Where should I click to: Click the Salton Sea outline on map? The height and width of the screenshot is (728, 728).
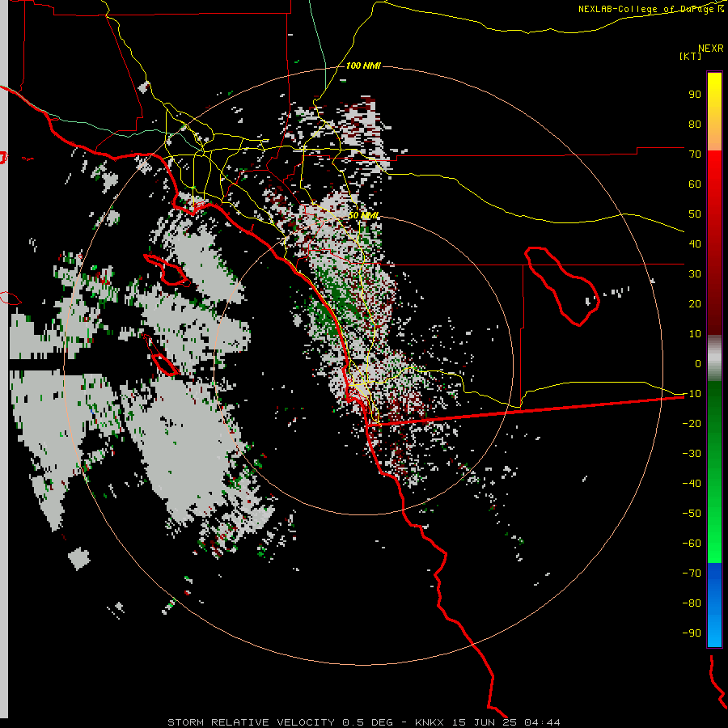562,286
